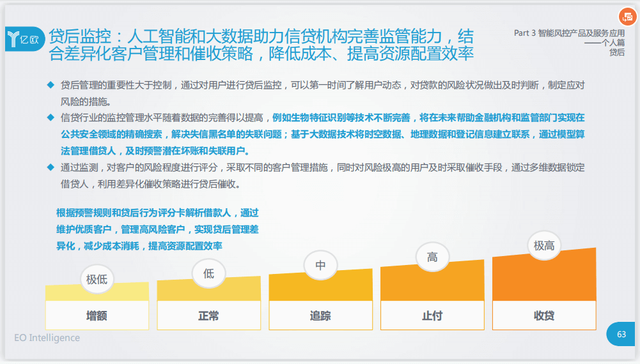Click the blue highlighted line starting 公共安全领域的精确搜索

pos(322,135)
